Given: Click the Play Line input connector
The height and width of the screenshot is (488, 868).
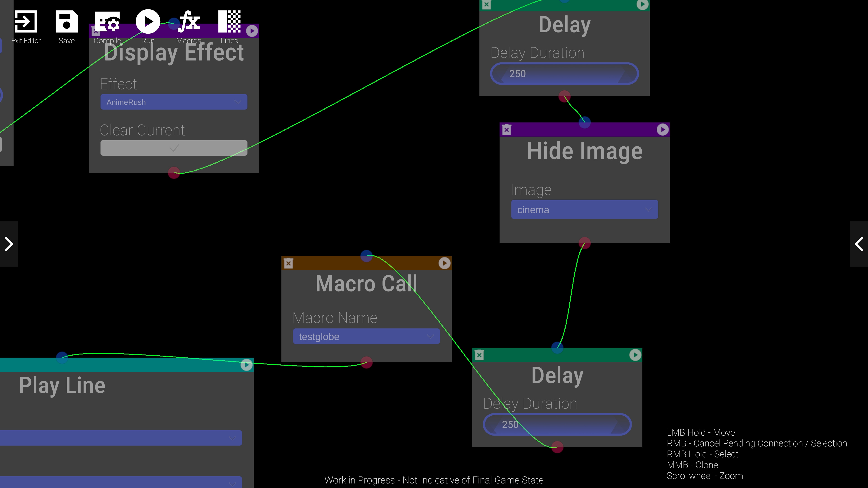Looking at the screenshot, I should (62, 358).
